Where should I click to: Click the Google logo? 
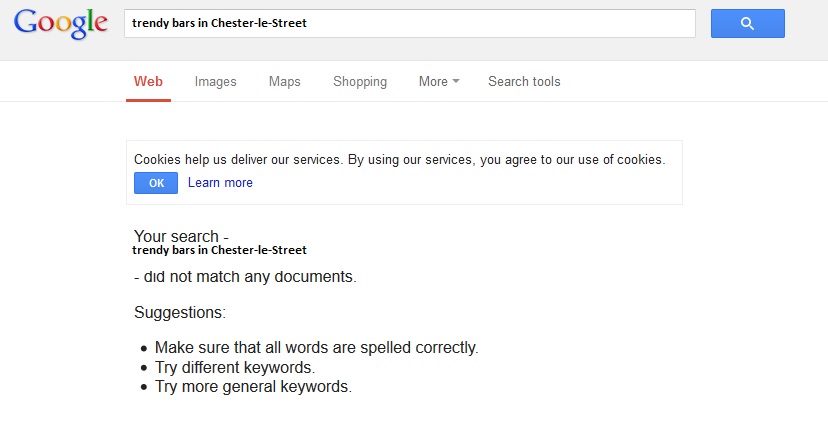61,24
